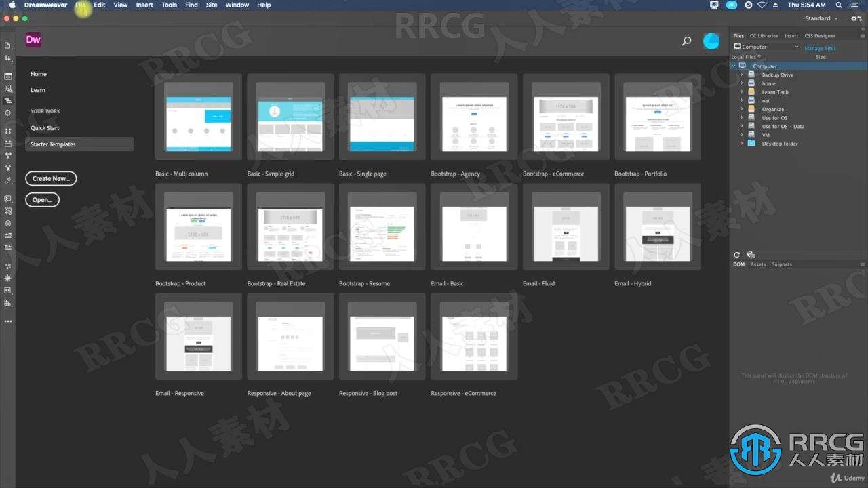Choose the Basic - Multi column template
This screenshot has height=488, width=868.
tap(198, 117)
